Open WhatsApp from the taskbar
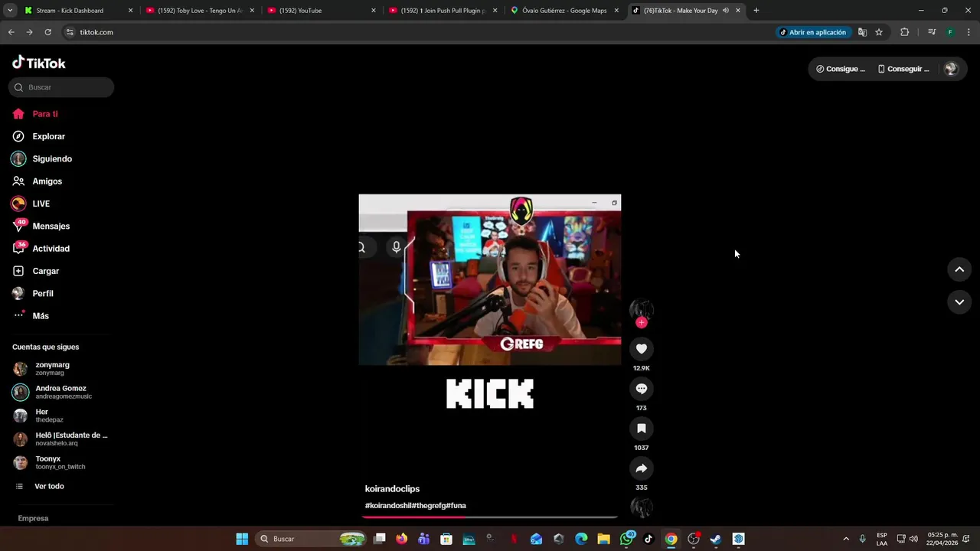The width and height of the screenshot is (980, 551). tap(627, 539)
